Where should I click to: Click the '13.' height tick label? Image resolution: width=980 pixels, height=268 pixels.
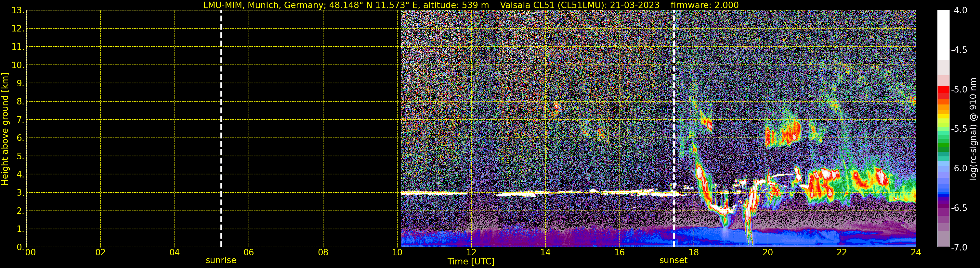(18, 10)
